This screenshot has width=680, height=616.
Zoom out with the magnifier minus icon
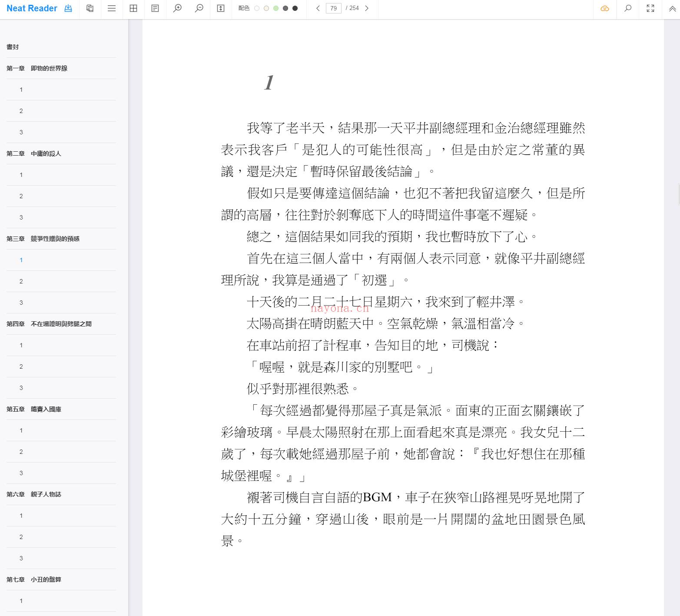(199, 8)
